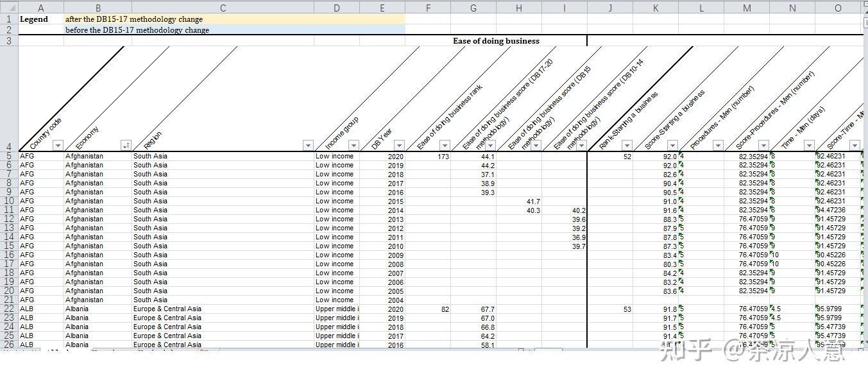Select Afghanistan 2020 rank cell 173
868x385 pixels.
[428, 156]
